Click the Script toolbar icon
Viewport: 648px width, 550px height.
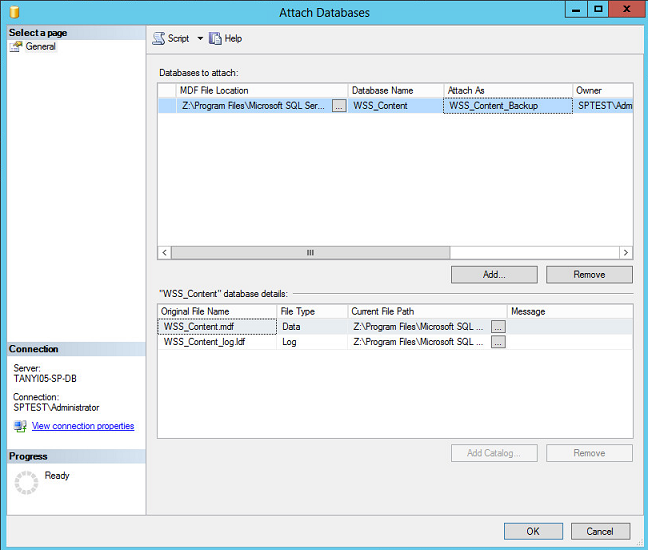(159, 38)
